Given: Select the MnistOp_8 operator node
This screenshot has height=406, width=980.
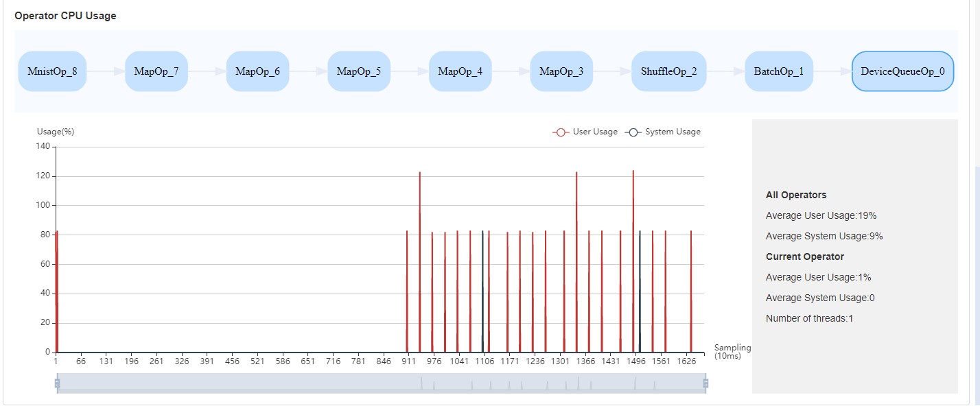Looking at the screenshot, I should pyautogui.click(x=52, y=71).
